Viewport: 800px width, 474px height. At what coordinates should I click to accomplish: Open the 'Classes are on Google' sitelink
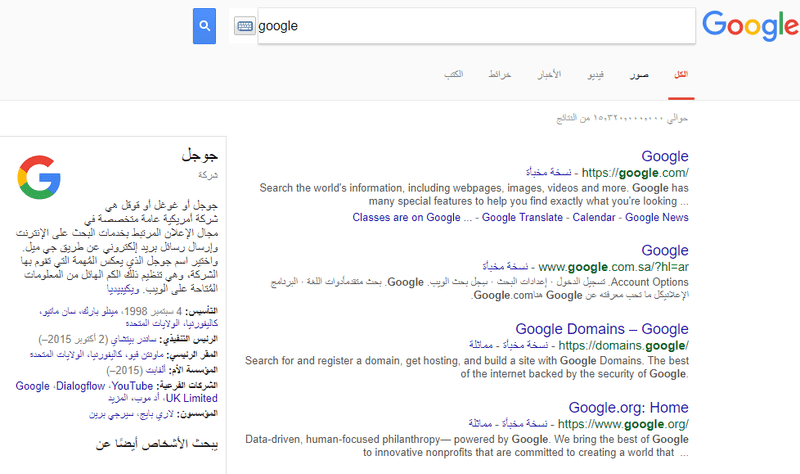click(406, 217)
